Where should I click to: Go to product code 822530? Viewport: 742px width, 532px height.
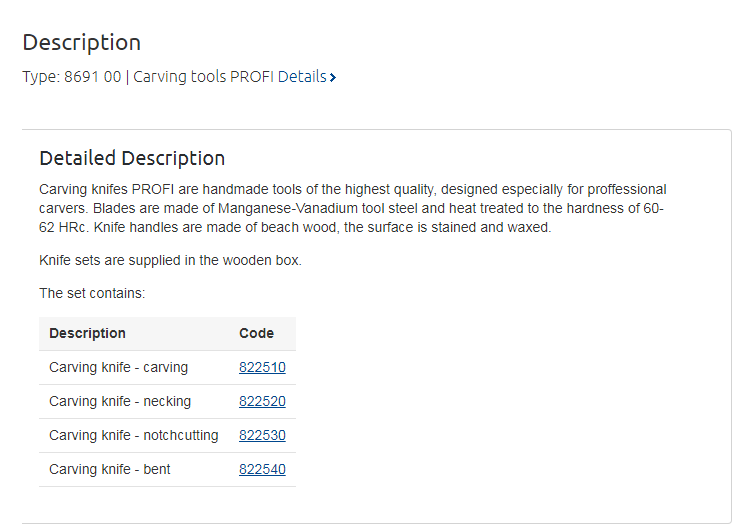pos(262,435)
